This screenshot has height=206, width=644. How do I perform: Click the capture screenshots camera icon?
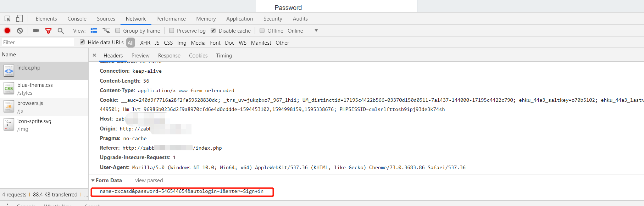pyautogui.click(x=36, y=31)
